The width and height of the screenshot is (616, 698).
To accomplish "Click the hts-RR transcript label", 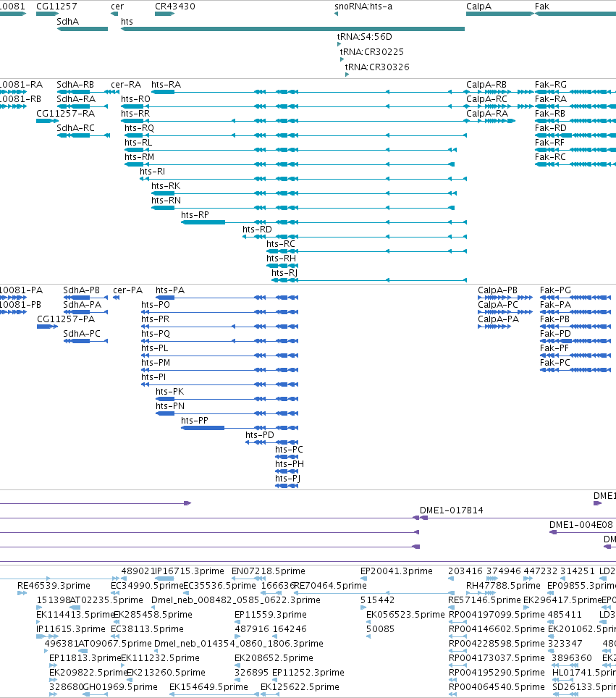I will [x=135, y=114].
